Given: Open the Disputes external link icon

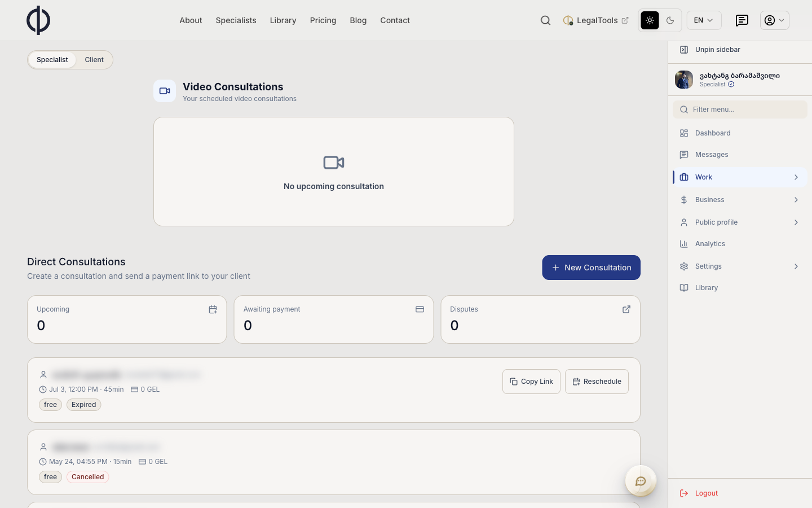Looking at the screenshot, I should [626, 309].
